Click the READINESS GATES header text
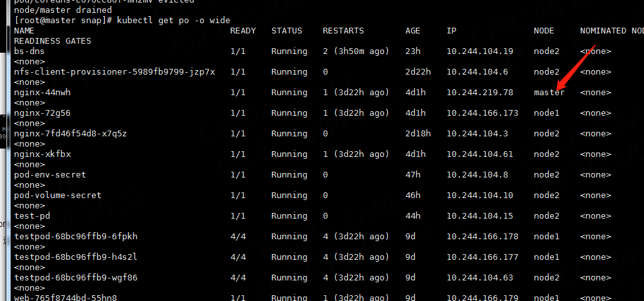Viewport: 644px width, 301px height. point(53,41)
